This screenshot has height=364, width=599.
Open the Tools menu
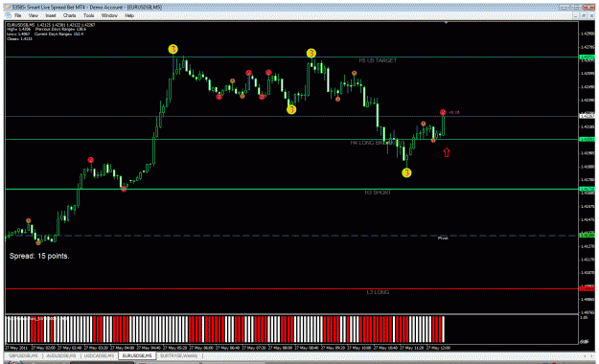[x=88, y=15]
